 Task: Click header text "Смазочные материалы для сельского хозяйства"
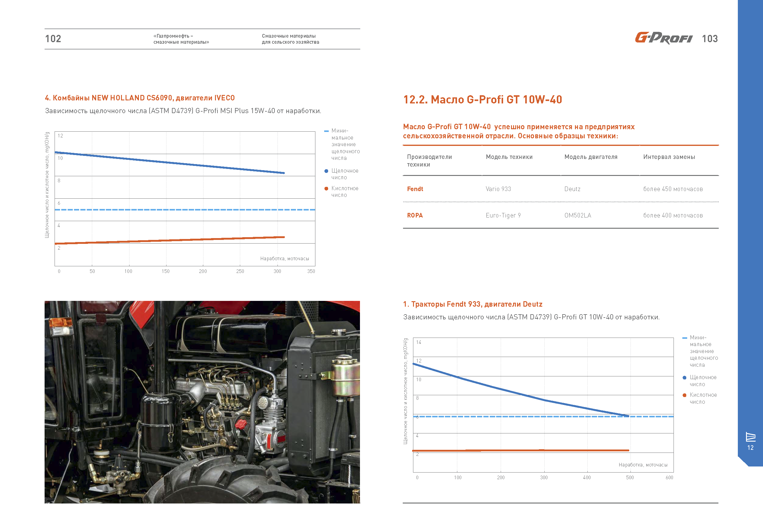tap(291, 39)
